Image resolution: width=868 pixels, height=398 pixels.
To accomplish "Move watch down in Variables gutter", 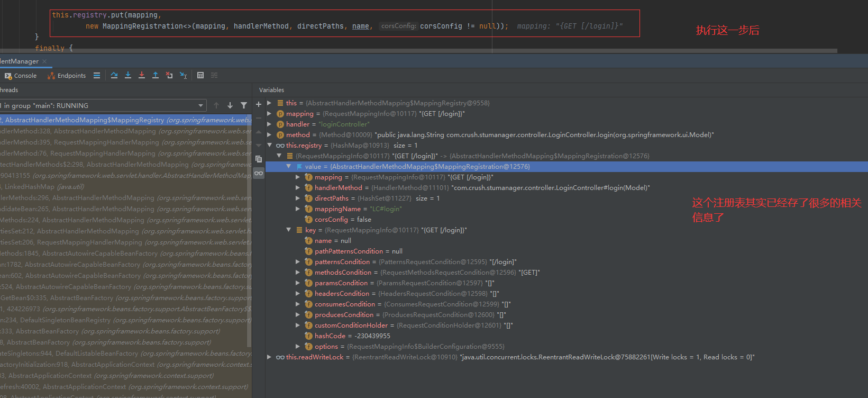I will [259, 145].
